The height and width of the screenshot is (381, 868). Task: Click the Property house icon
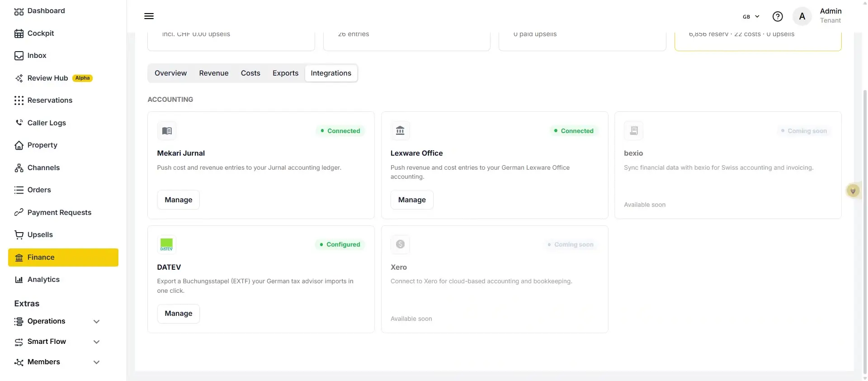[x=19, y=145]
